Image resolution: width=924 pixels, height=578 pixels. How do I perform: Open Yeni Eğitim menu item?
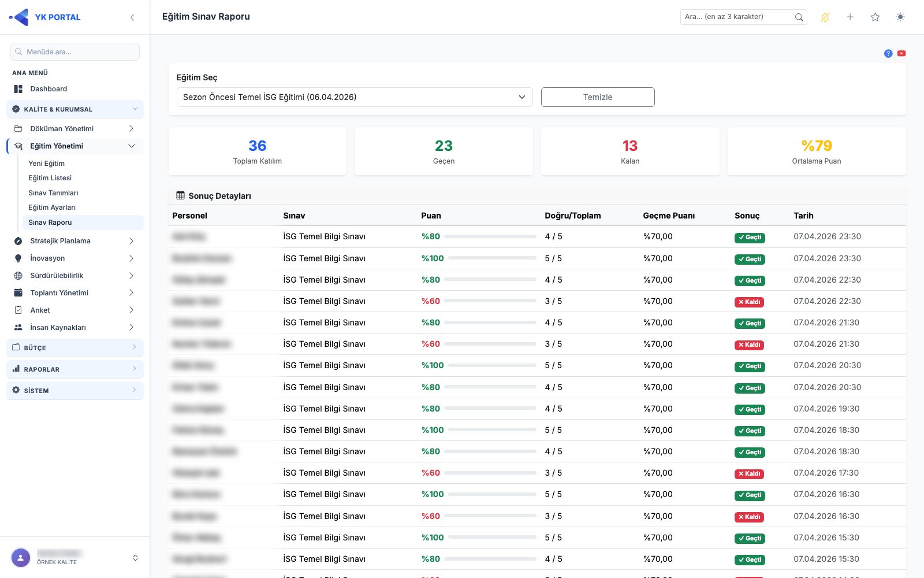[47, 164]
